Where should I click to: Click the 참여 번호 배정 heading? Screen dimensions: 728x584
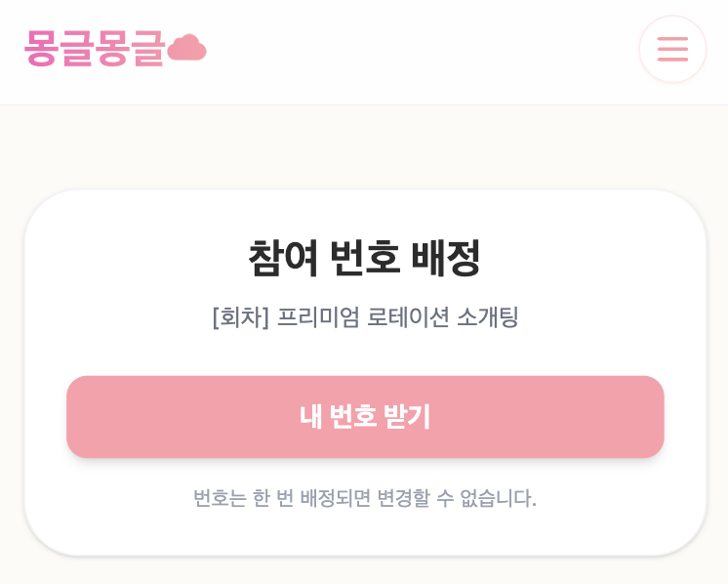[364, 258]
